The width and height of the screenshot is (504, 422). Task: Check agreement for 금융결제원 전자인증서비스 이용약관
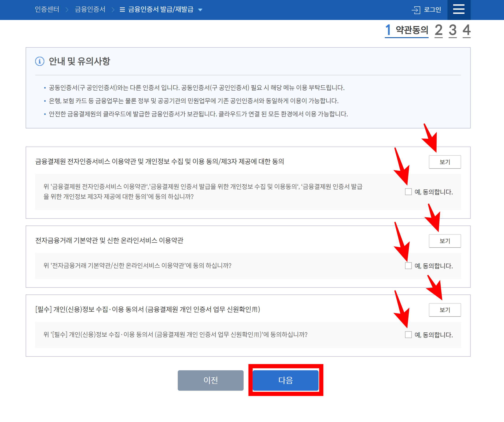[408, 192]
